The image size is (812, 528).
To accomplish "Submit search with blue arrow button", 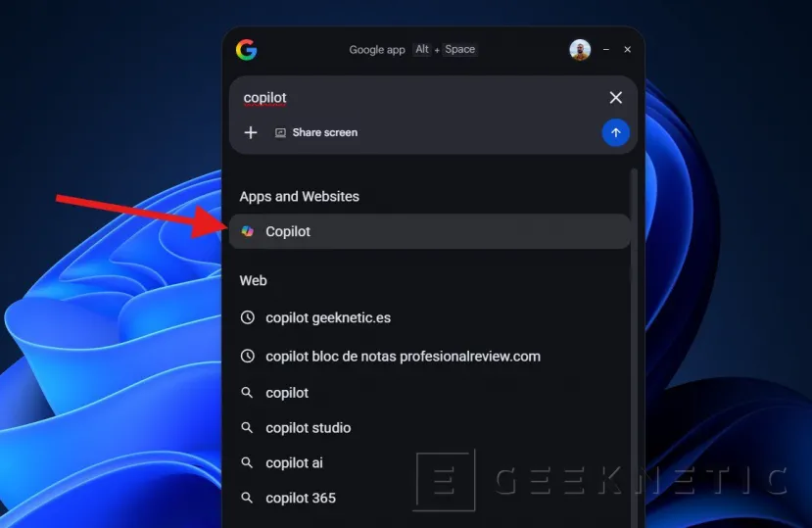I will pos(615,132).
